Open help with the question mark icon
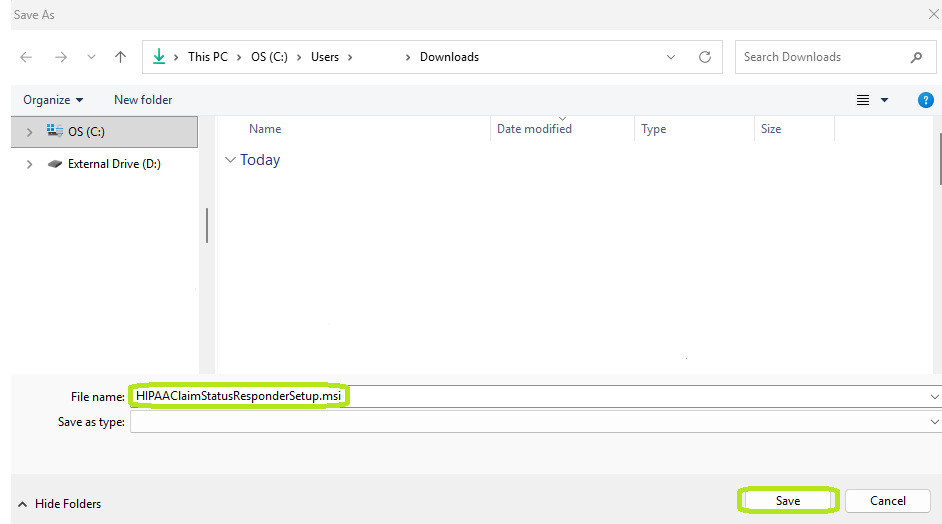 [x=926, y=100]
